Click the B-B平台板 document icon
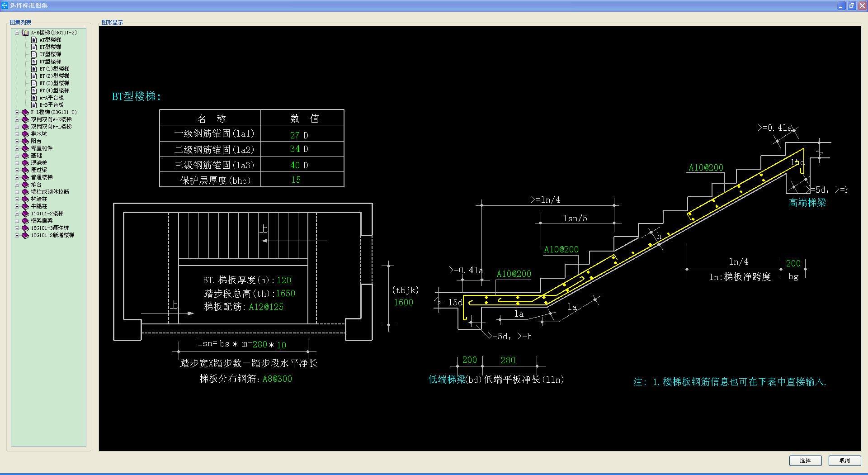868x475 pixels. pos(34,105)
